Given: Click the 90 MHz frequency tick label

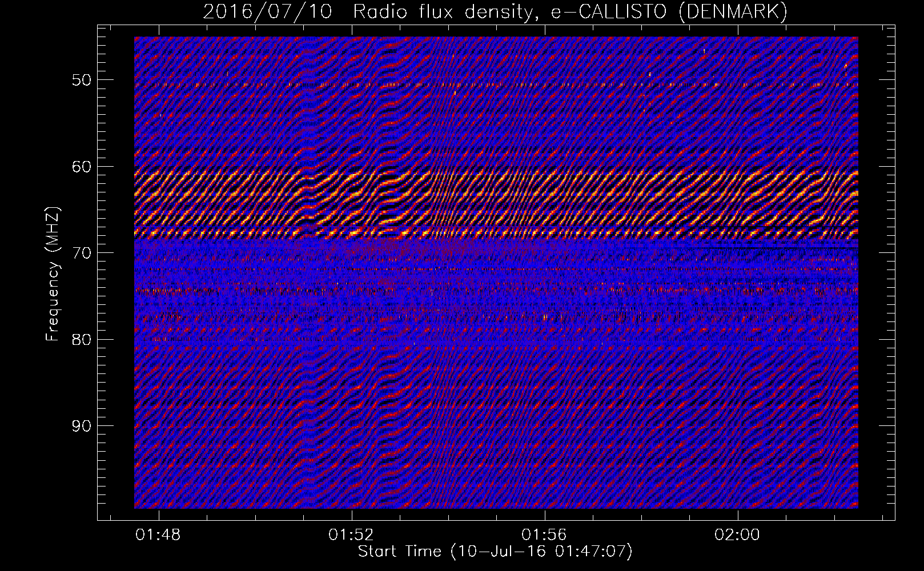Looking at the screenshot, I should click(82, 426).
